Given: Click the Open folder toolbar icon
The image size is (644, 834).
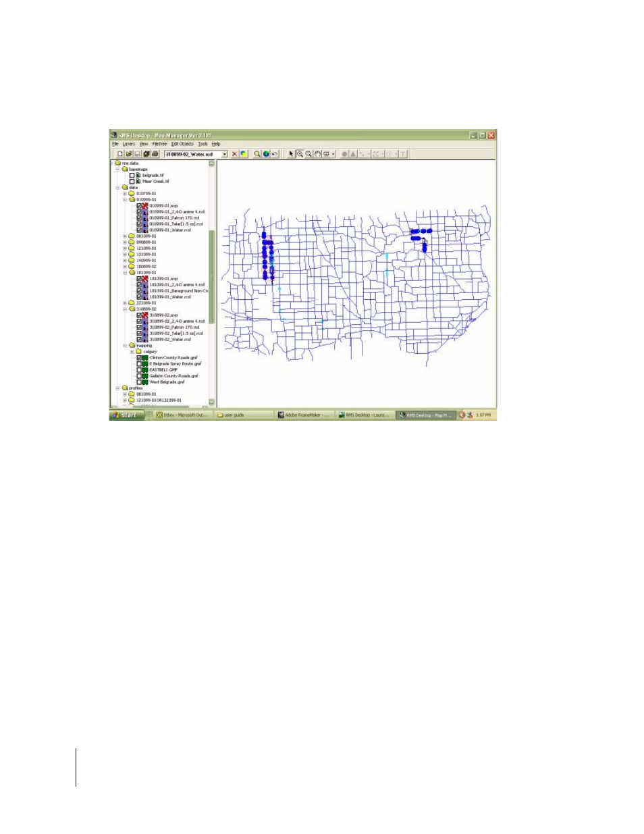Looking at the screenshot, I should click(129, 154).
